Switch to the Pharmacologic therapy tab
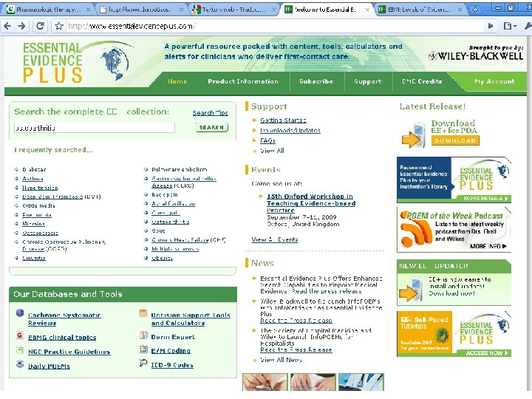 pyautogui.click(x=49, y=10)
